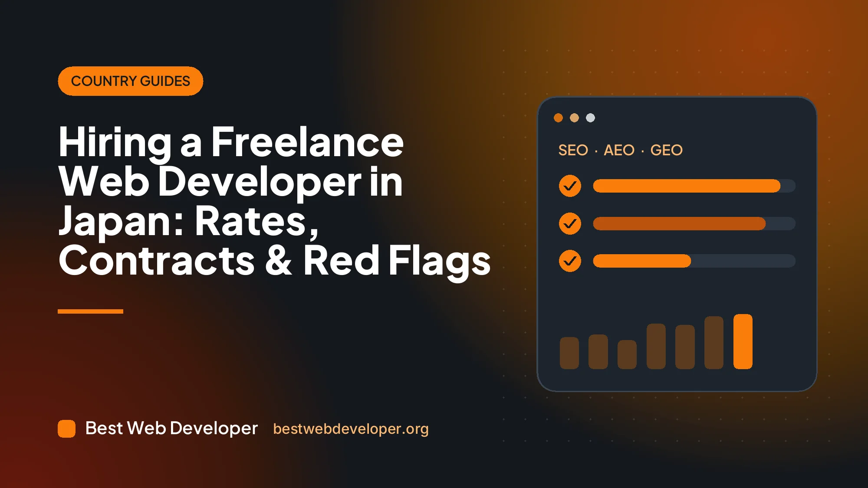Click the checkmark beside the longest progress bar
The width and height of the screenshot is (868, 488).
click(570, 186)
